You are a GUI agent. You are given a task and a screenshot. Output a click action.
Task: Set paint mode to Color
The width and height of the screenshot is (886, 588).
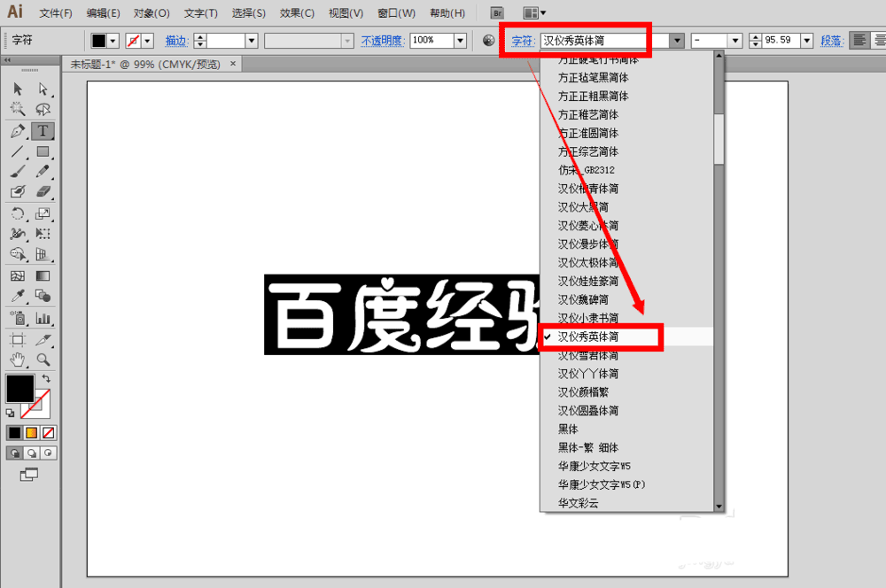tap(15, 433)
